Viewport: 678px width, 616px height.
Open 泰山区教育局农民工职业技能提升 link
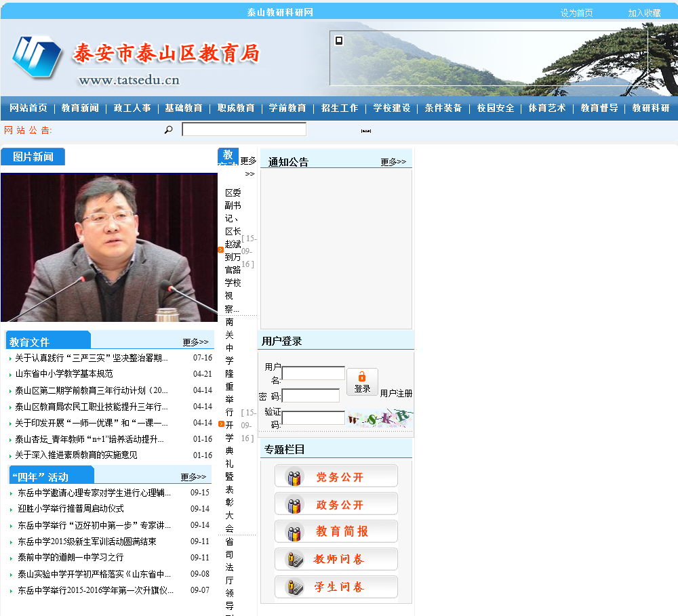point(92,407)
